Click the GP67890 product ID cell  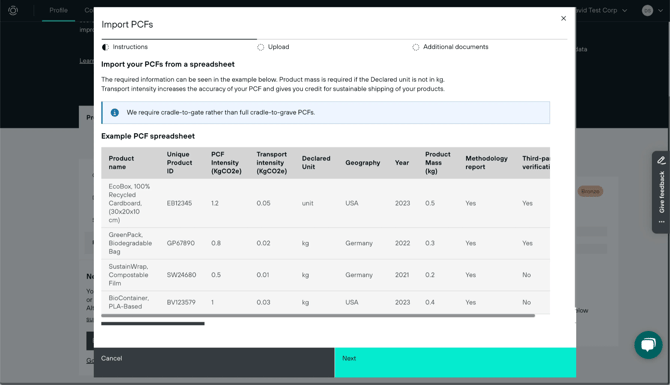(x=180, y=243)
